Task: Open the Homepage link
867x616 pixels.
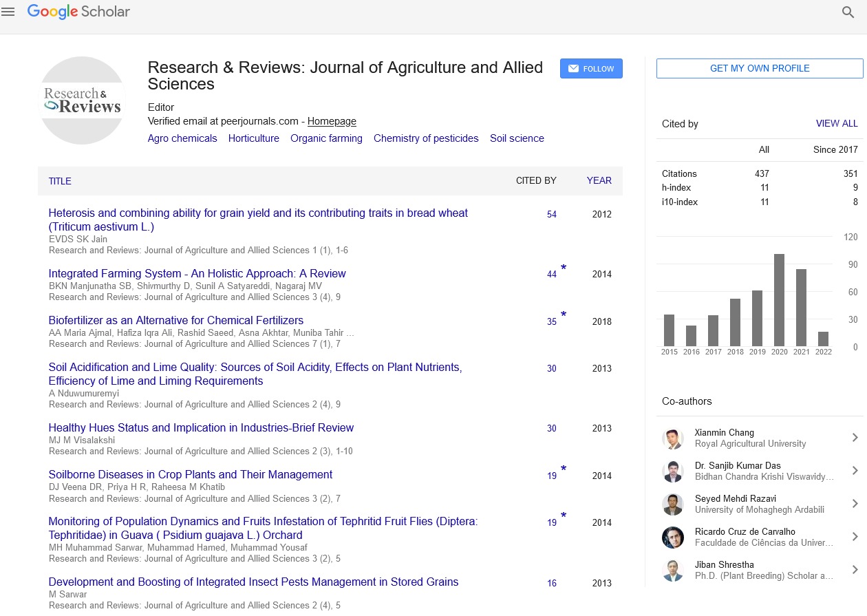Action: pos(332,121)
